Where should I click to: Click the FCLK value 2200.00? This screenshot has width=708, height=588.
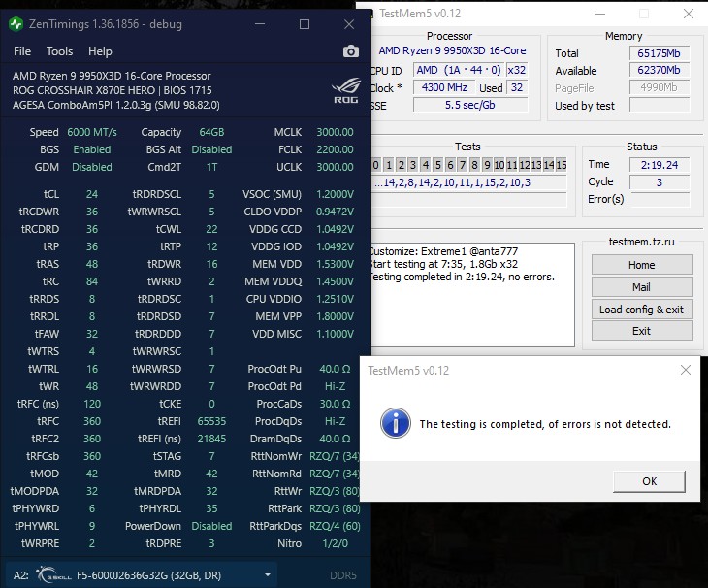click(335, 149)
